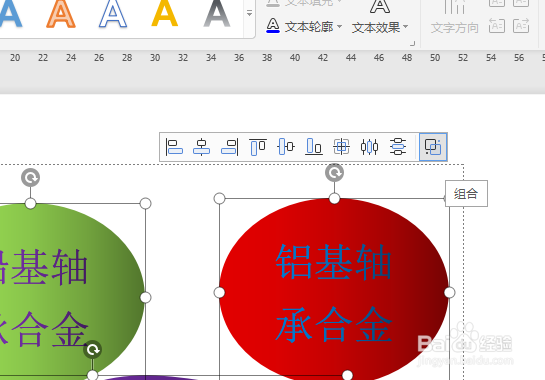Align selected shapes to vertical middle
This screenshot has width=545, height=380.
coord(286,147)
